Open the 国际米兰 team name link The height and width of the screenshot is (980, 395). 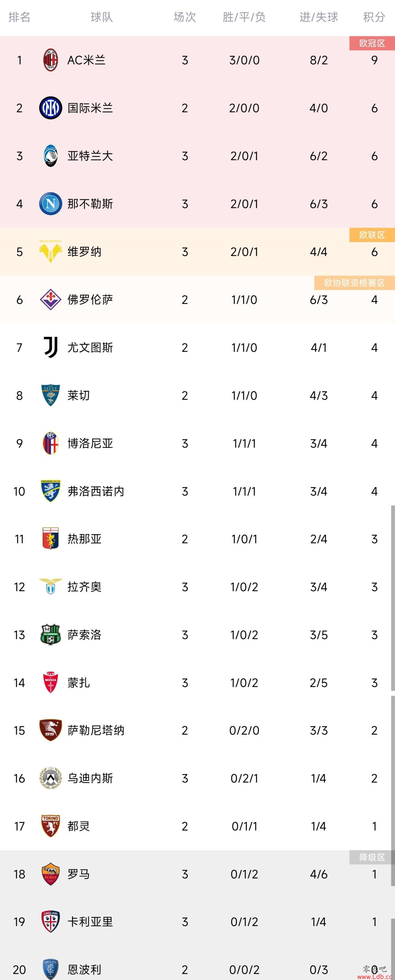pos(90,108)
